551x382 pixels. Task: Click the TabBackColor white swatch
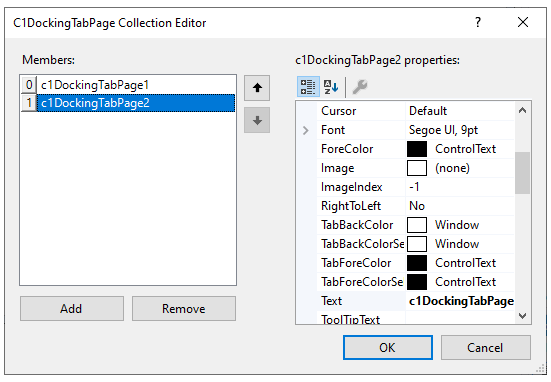pyautogui.click(x=417, y=225)
